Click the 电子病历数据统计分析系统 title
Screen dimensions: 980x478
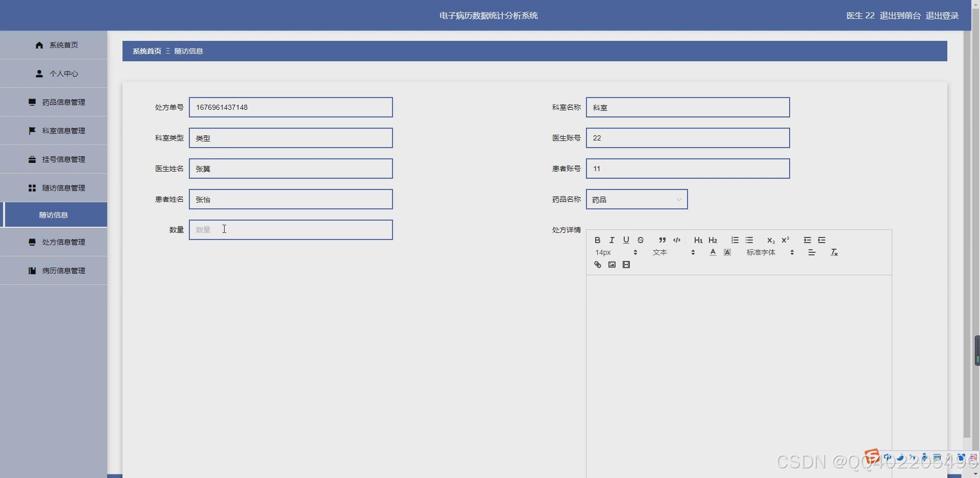coord(488,15)
